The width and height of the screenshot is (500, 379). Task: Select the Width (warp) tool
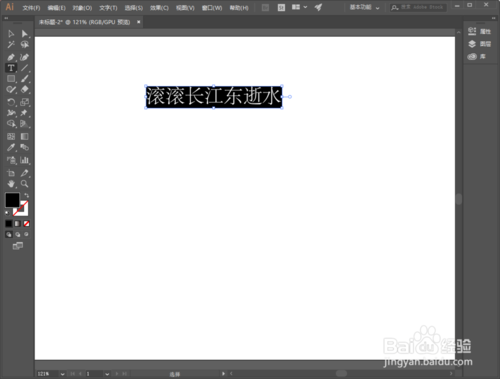tap(11, 113)
